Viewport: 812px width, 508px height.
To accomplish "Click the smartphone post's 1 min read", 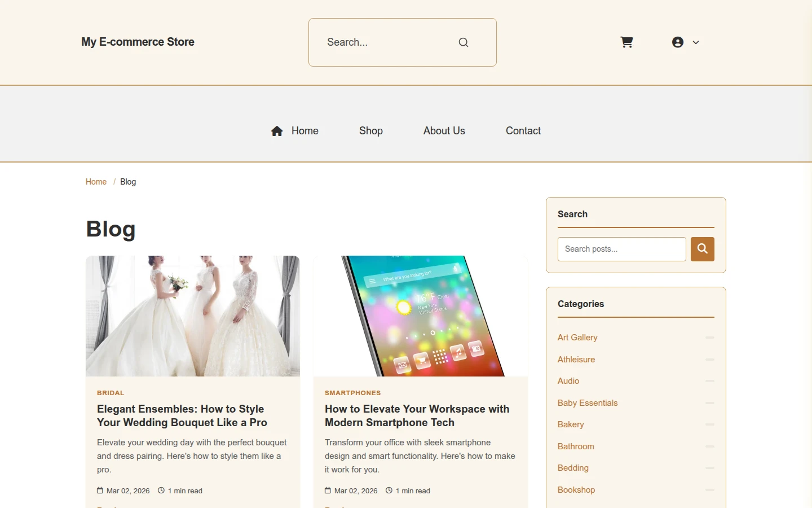I will (413, 491).
